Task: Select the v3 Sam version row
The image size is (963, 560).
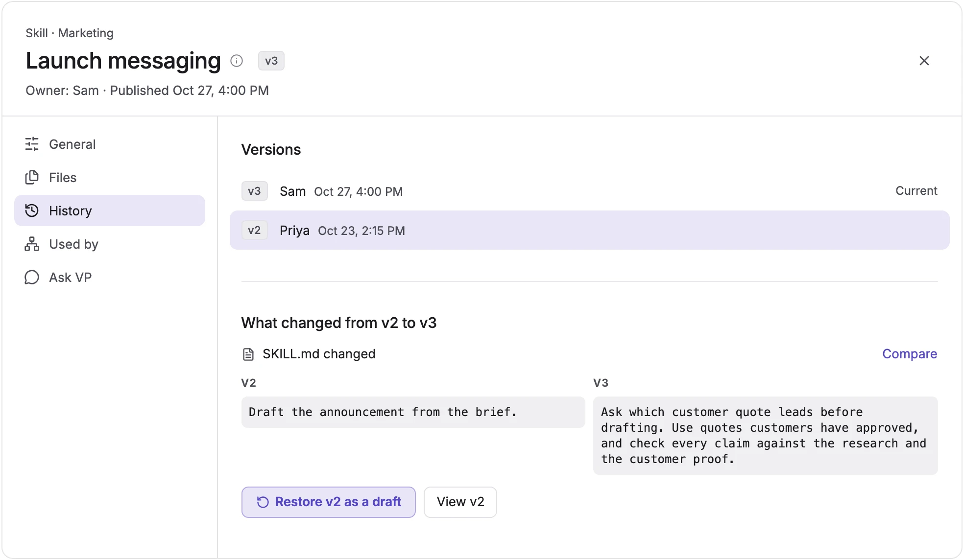Action: 589,191
